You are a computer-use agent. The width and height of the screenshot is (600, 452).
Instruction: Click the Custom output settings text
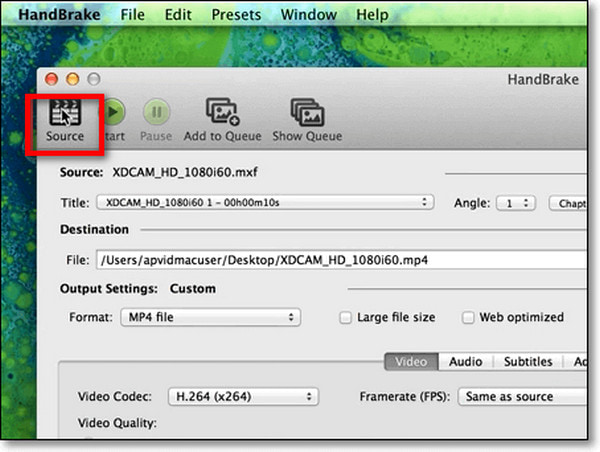click(x=192, y=288)
